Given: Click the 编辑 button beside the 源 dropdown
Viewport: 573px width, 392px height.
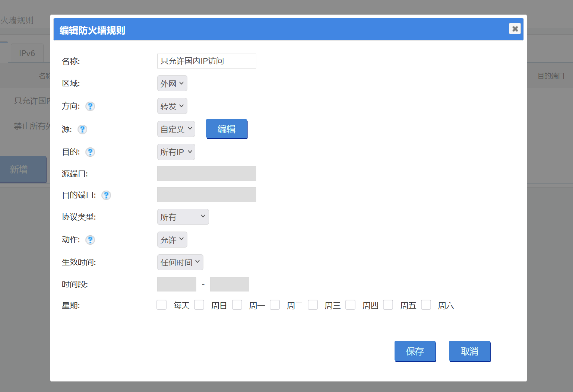Looking at the screenshot, I should [x=227, y=129].
